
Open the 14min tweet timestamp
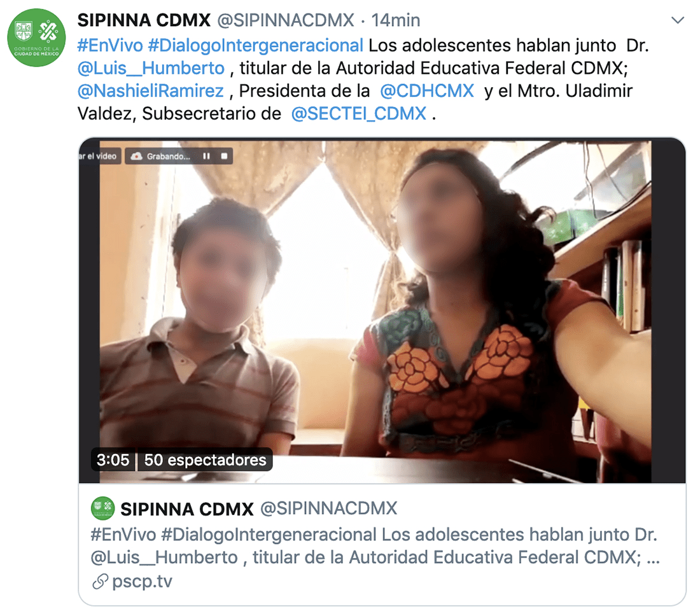pyautogui.click(x=396, y=20)
